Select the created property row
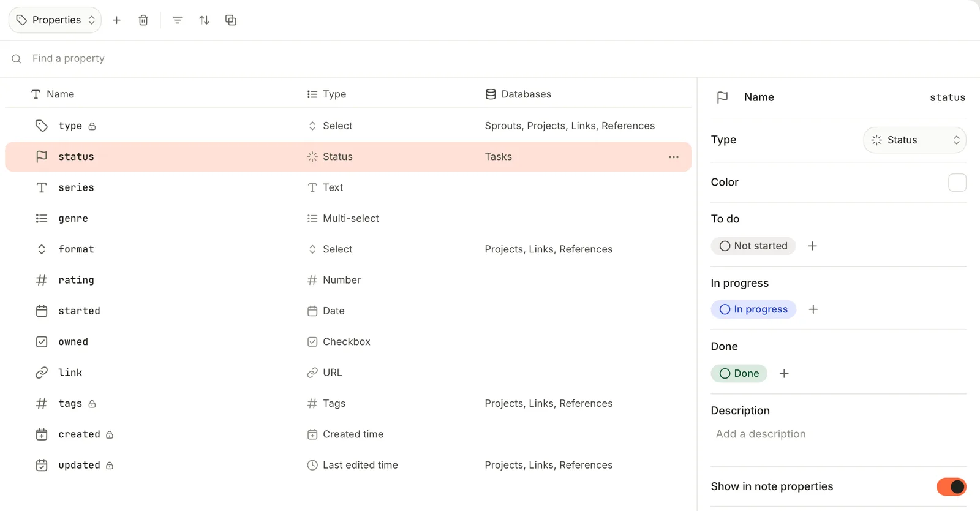This screenshot has height=511, width=980. (348, 434)
